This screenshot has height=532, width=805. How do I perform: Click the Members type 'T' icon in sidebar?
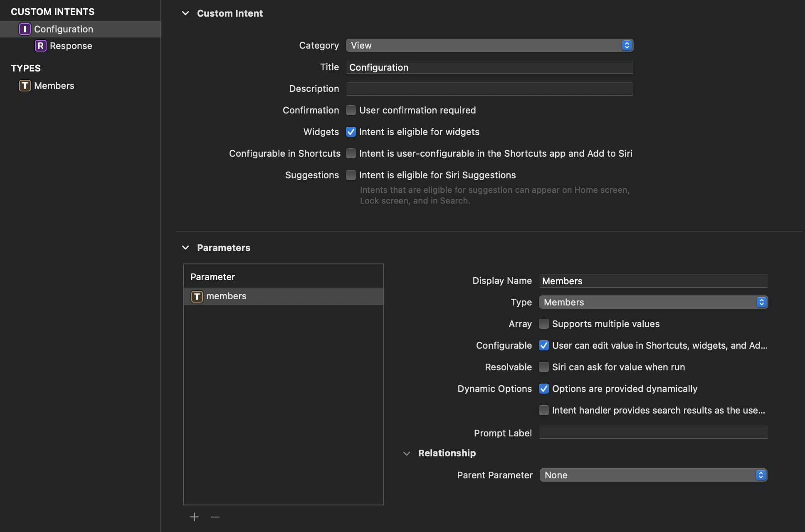click(x=25, y=86)
